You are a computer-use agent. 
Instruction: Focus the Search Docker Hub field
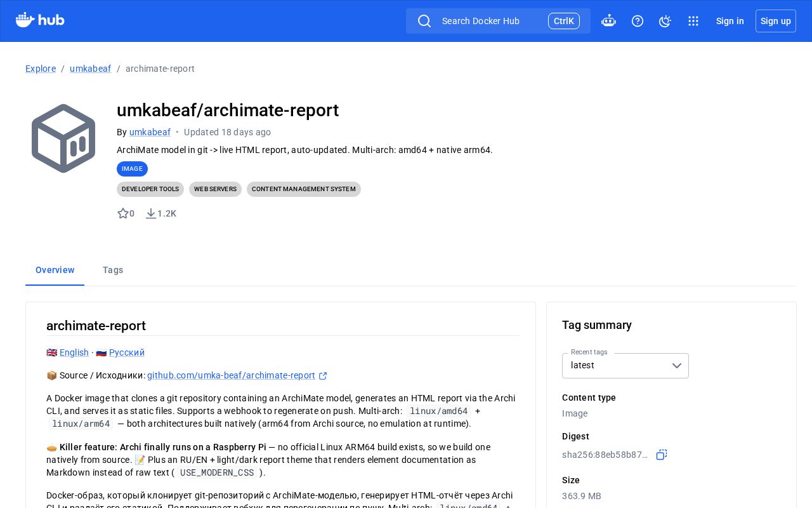(498, 21)
